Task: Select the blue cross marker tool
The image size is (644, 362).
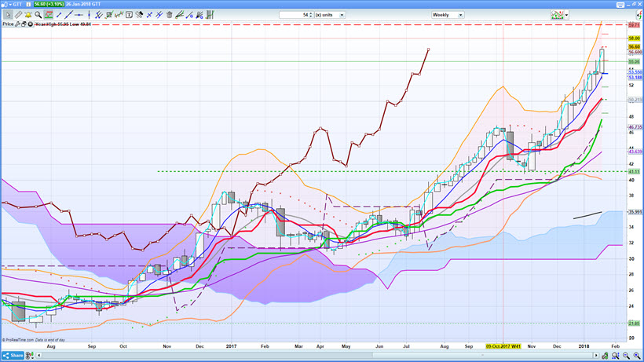Action: pos(149,15)
